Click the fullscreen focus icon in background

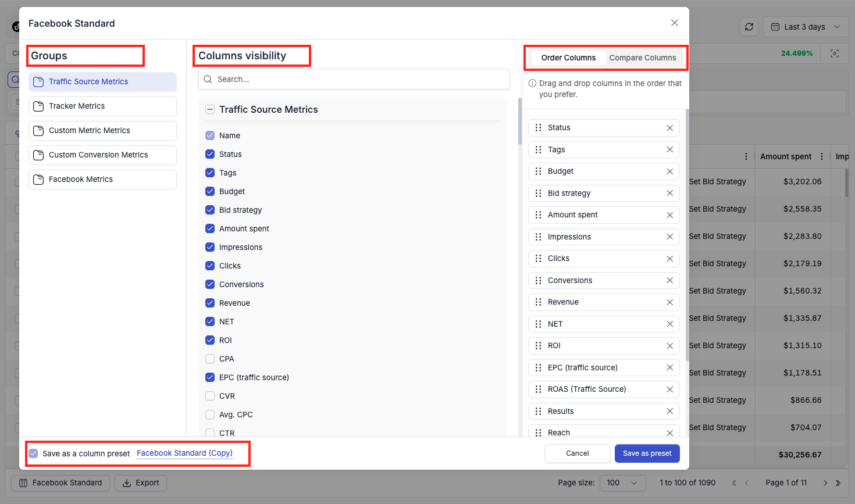click(x=835, y=53)
